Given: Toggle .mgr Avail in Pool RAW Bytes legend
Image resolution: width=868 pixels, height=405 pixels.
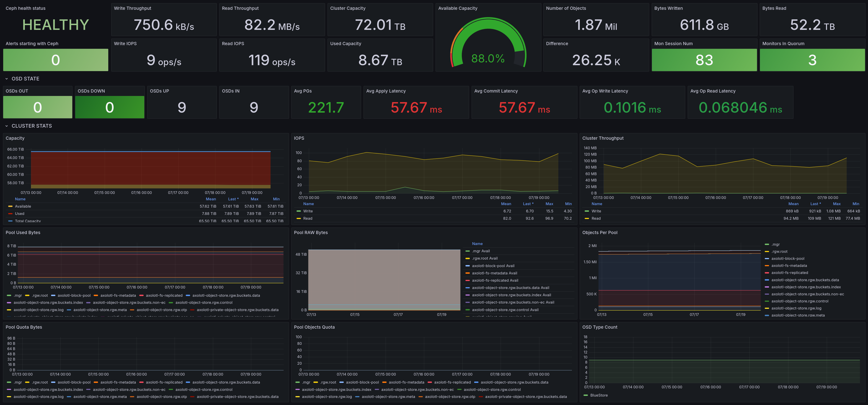Looking at the screenshot, I should [481, 251].
